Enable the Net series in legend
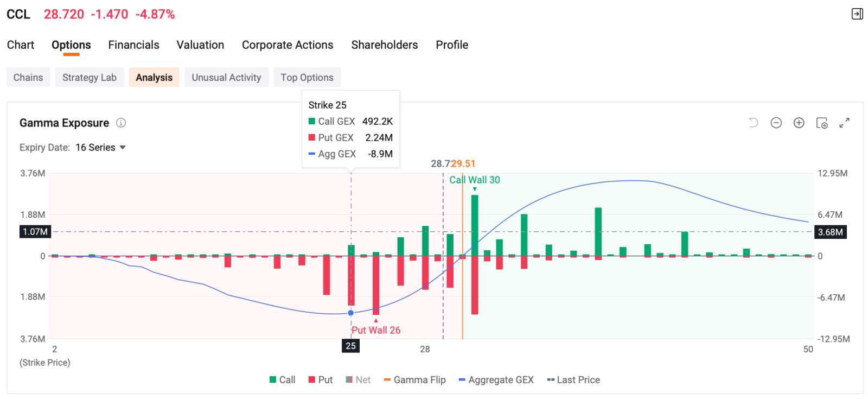This screenshot has width=868, height=399. coord(358,380)
